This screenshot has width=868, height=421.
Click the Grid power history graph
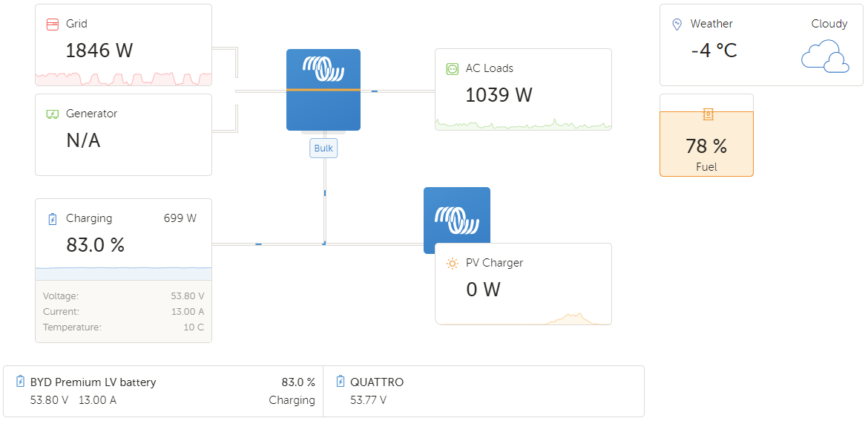[x=123, y=79]
